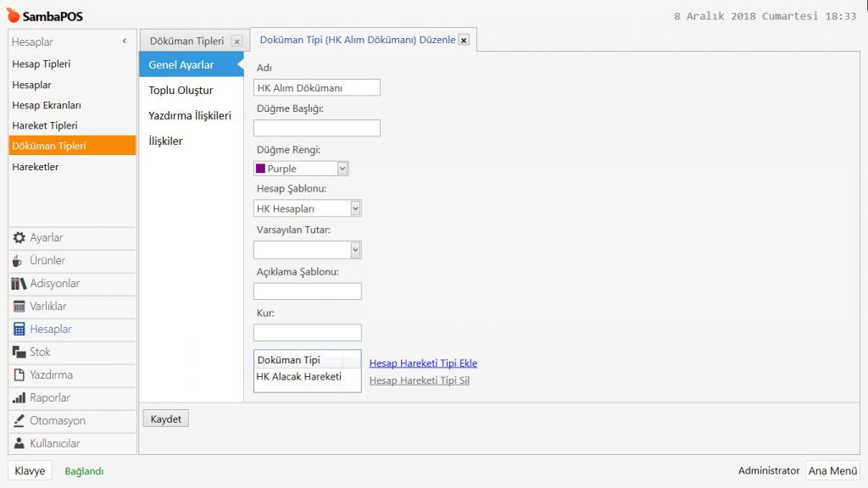The image size is (868, 488).
Task: Click the Ayarlar gear icon
Action: click(19, 238)
